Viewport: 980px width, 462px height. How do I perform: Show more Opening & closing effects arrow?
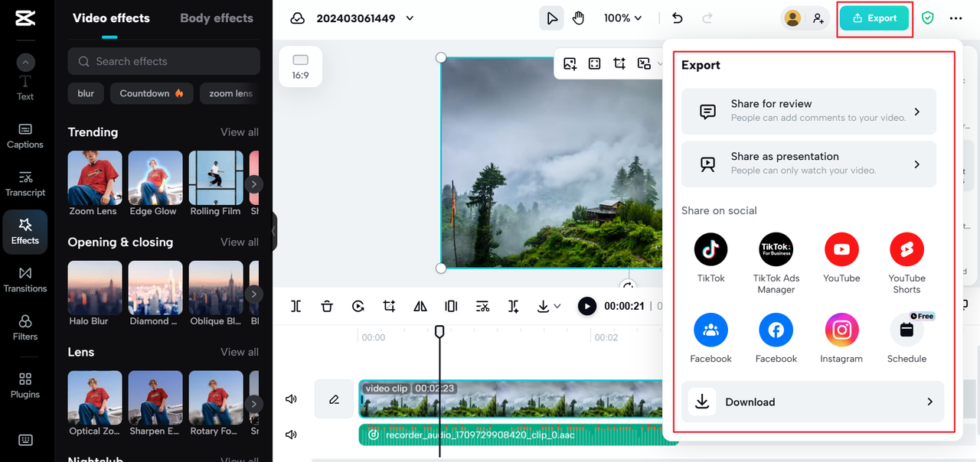click(254, 294)
